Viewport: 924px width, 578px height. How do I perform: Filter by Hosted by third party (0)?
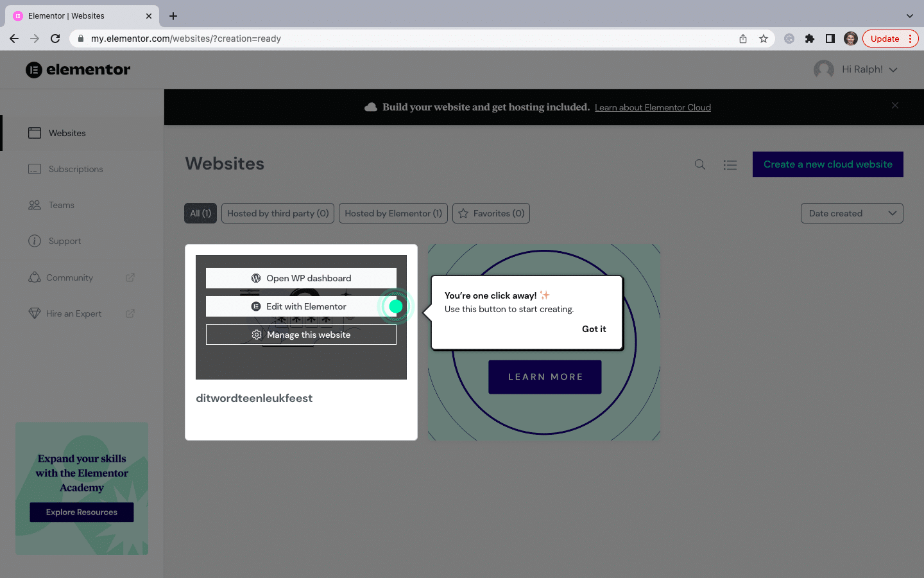277,213
